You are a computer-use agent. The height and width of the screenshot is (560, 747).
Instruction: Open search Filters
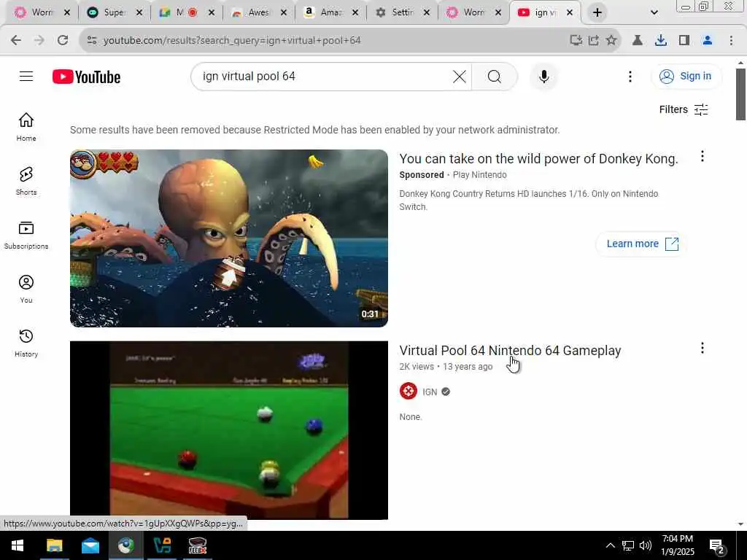pos(684,109)
